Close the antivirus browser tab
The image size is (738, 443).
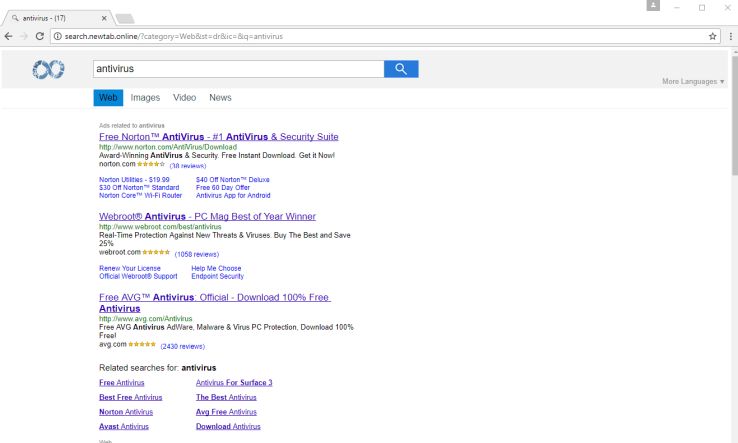104,18
